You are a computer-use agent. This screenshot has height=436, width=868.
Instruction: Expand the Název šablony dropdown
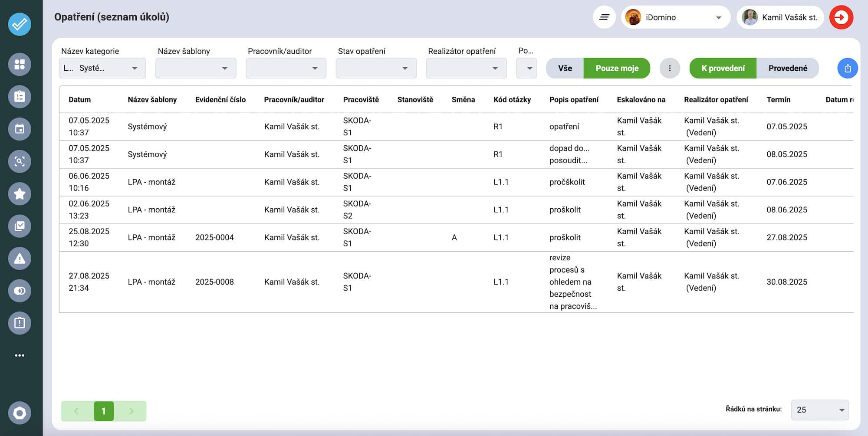[196, 69]
